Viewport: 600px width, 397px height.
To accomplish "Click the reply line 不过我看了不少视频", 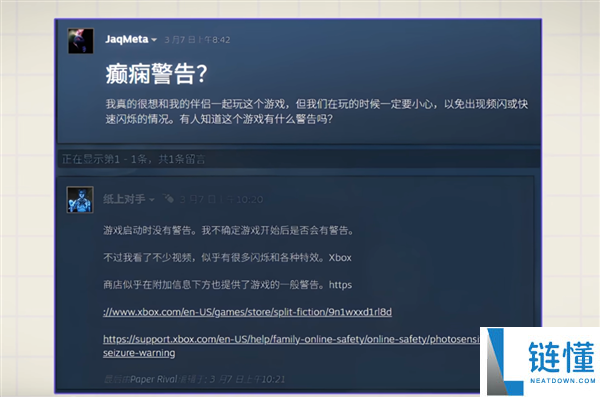I will click(227, 258).
